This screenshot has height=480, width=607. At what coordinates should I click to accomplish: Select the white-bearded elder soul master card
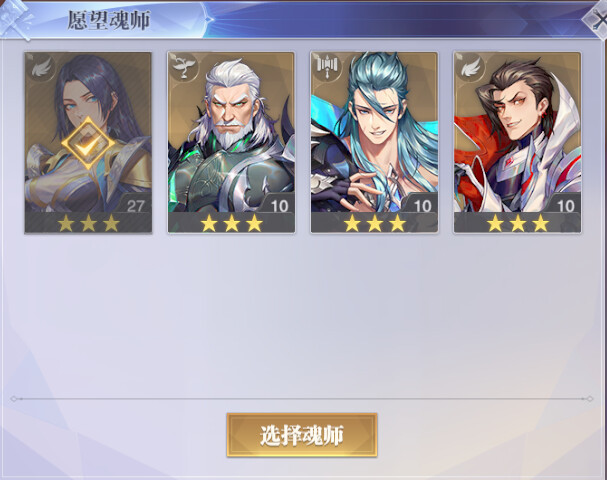coord(231,143)
